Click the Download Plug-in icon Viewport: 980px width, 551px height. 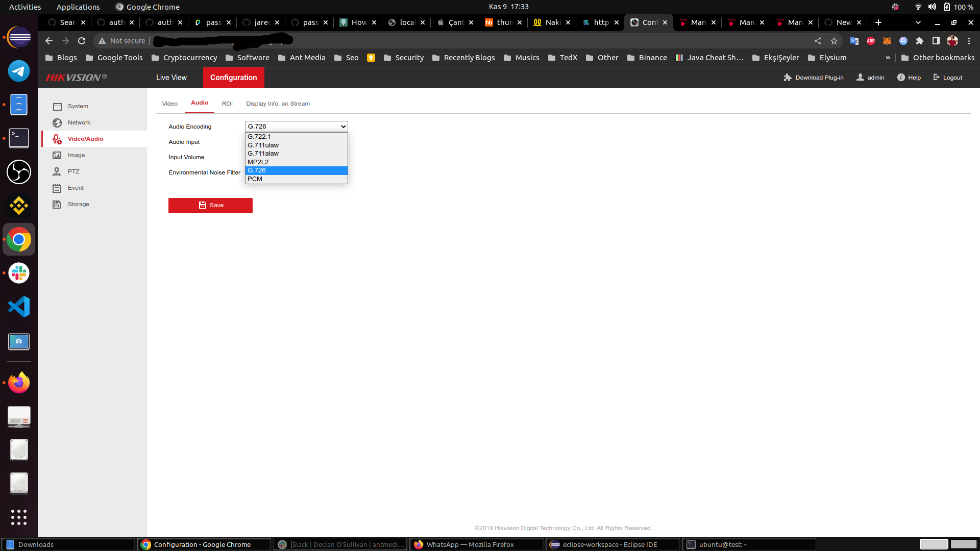[x=787, y=77]
